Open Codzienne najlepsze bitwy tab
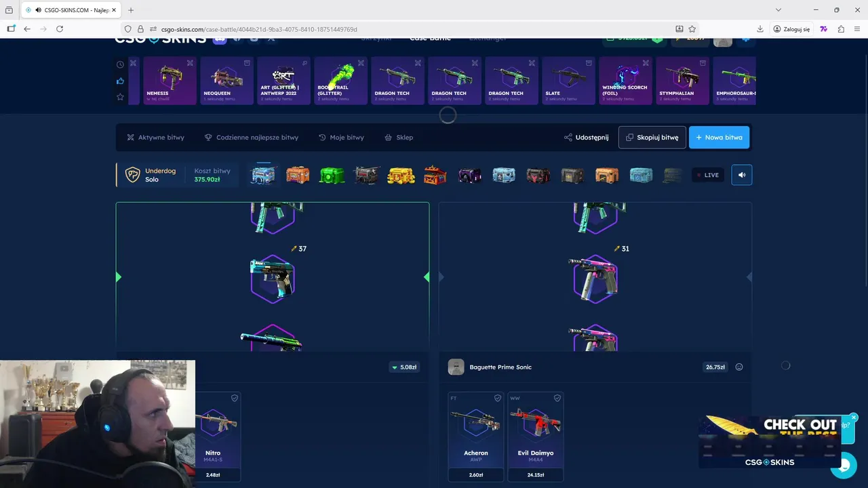The height and width of the screenshot is (488, 868). (x=252, y=137)
